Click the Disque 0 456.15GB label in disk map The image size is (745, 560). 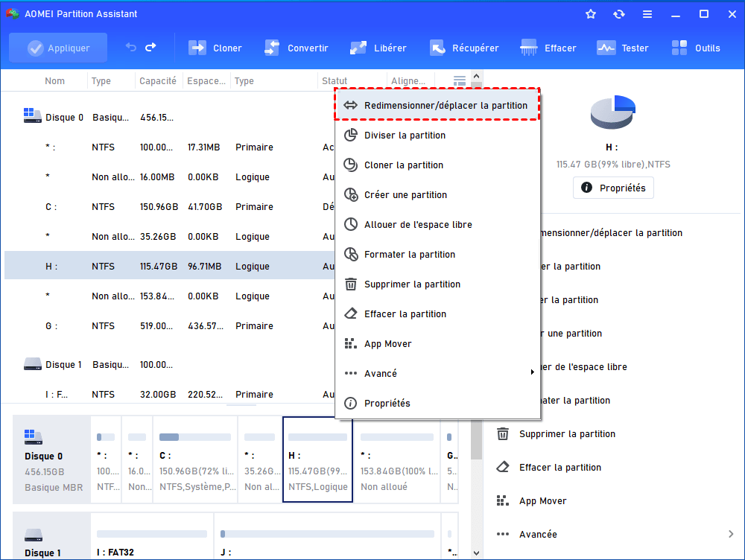52,459
